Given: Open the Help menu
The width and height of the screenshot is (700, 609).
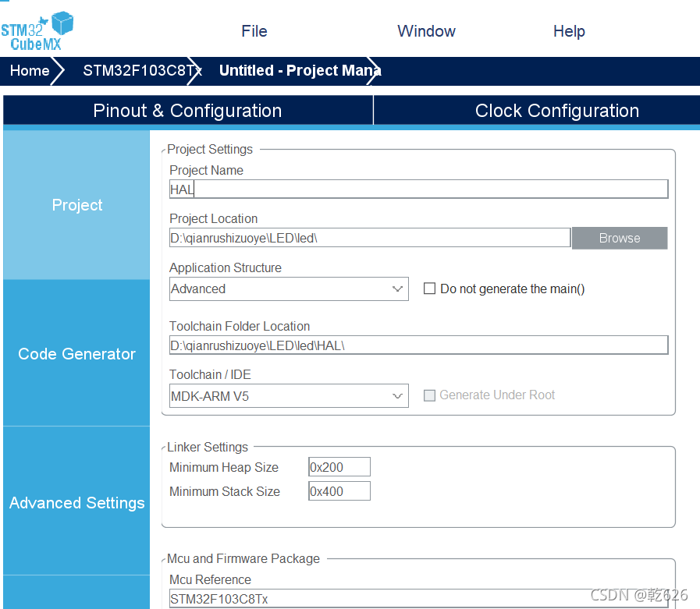Looking at the screenshot, I should tap(569, 31).
